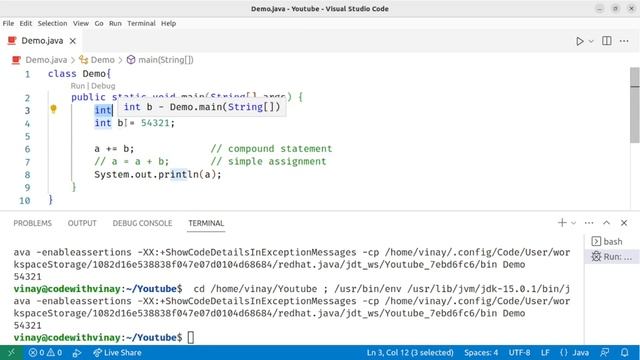The width and height of the screenshot is (640, 360).
Task: Create a new terminal with plus icon
Action: (x=562, y=222)
